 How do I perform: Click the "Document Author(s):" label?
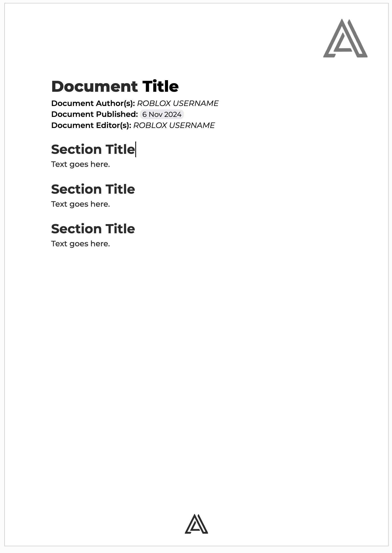coord(93,103)
